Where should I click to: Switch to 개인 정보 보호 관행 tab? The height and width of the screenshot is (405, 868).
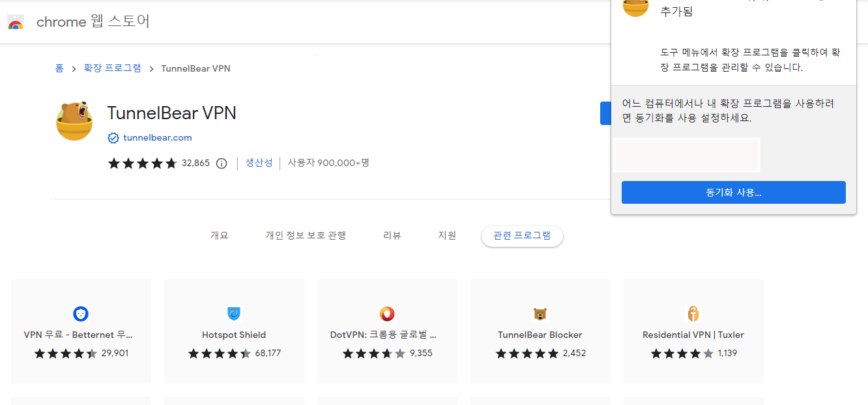pyautogui.click(x=306, y=236)
